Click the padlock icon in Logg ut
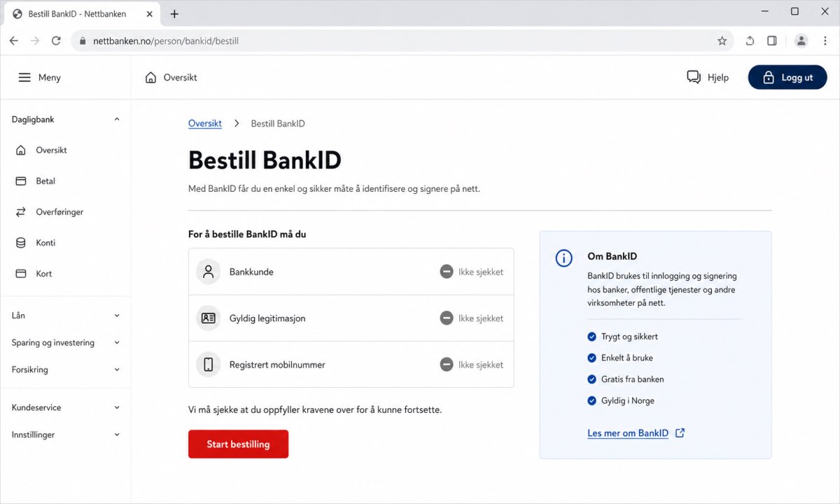This screenshot has width=840, height=504. [769, 78]
